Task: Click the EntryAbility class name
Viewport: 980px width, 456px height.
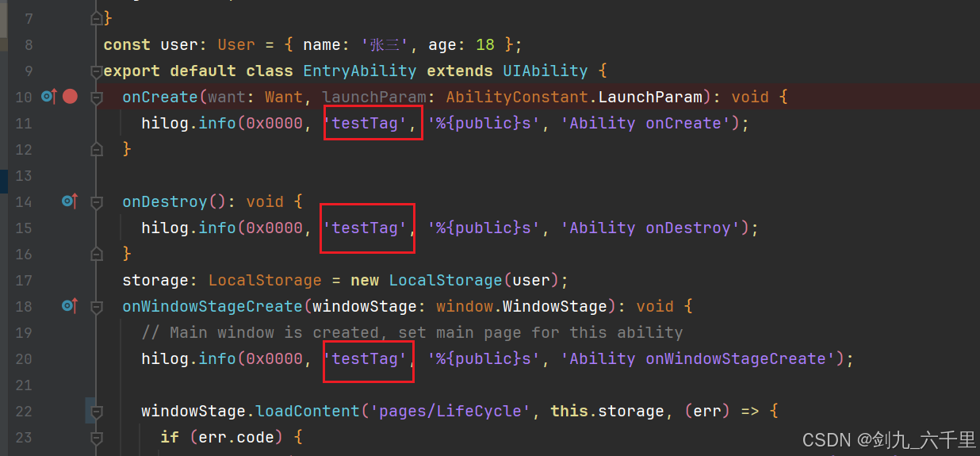Action: click(360, 71)
